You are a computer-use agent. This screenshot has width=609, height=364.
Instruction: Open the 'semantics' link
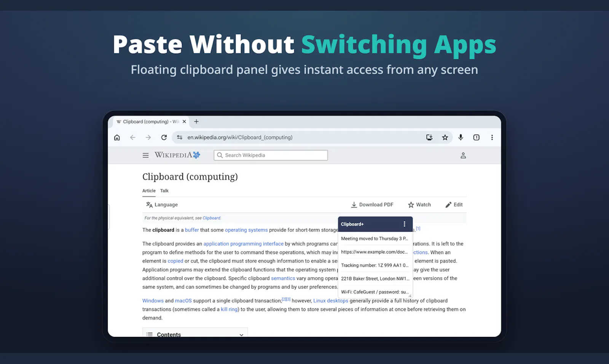(x=283, y=278)
